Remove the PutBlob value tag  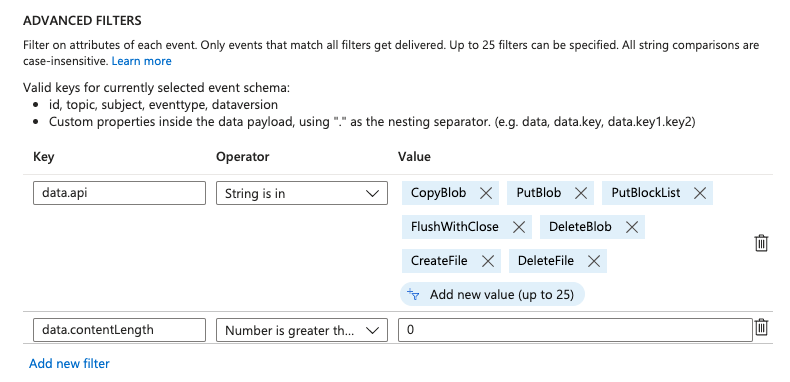(x=581, y=193)
